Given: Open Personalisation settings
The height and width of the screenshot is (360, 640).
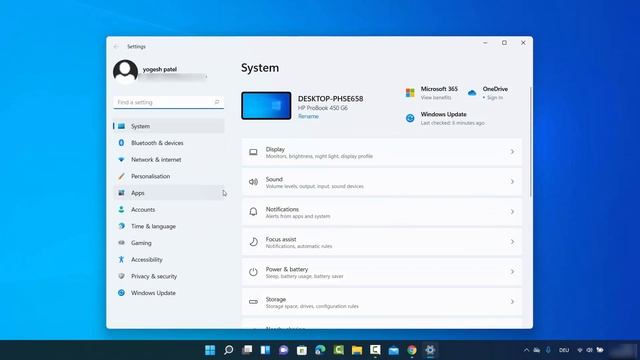Looking at the screenshot, I should point(169,176).
